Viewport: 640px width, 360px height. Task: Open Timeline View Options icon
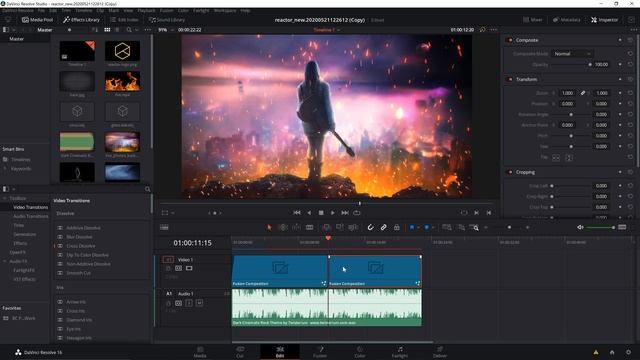click(164, 227)
